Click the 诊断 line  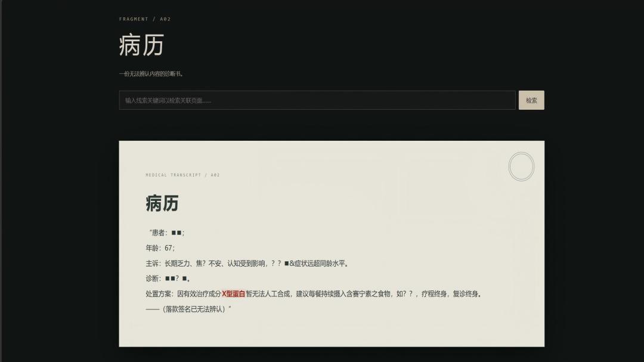pyautogui.click(x=168, y=279)
